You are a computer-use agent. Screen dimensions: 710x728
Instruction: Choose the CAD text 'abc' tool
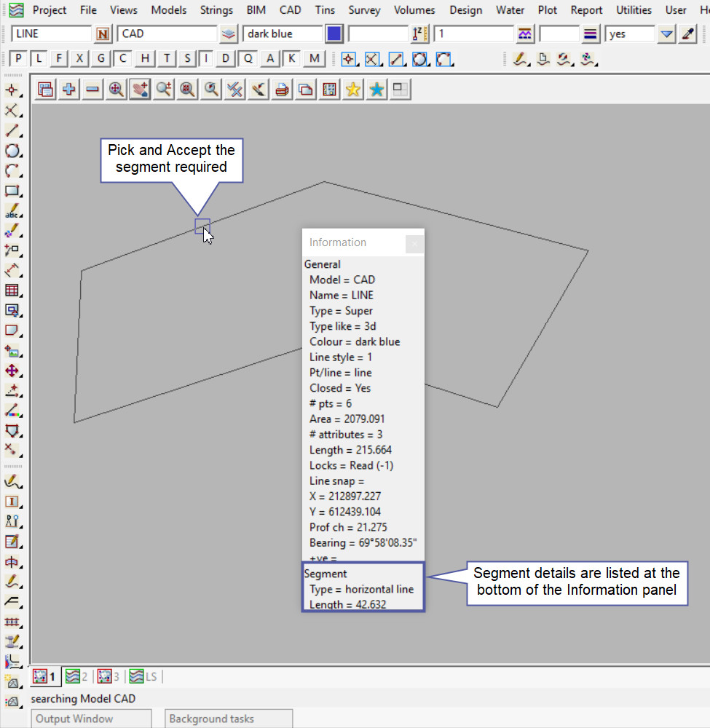tap(12, 212)
